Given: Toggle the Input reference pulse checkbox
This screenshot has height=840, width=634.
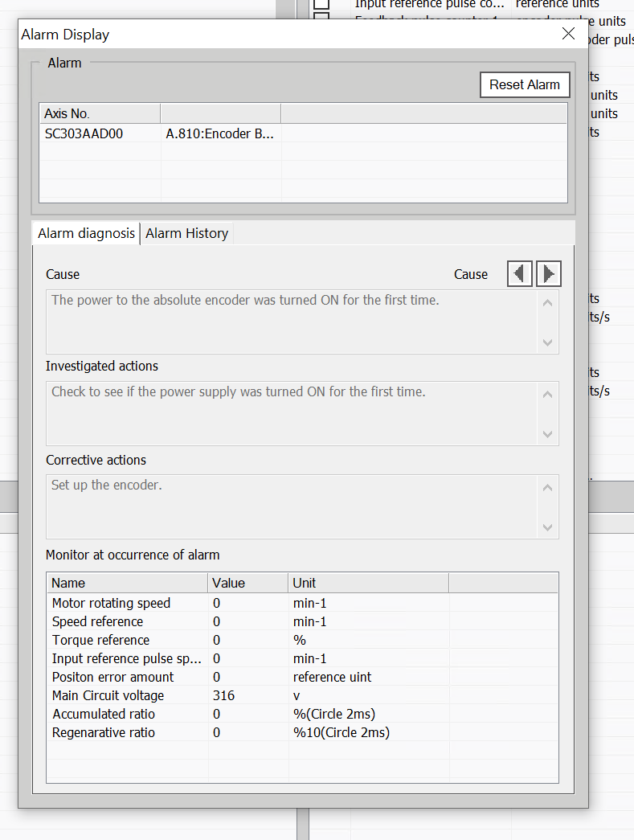Looking at the screenshot, I should (x=321, y=4).
